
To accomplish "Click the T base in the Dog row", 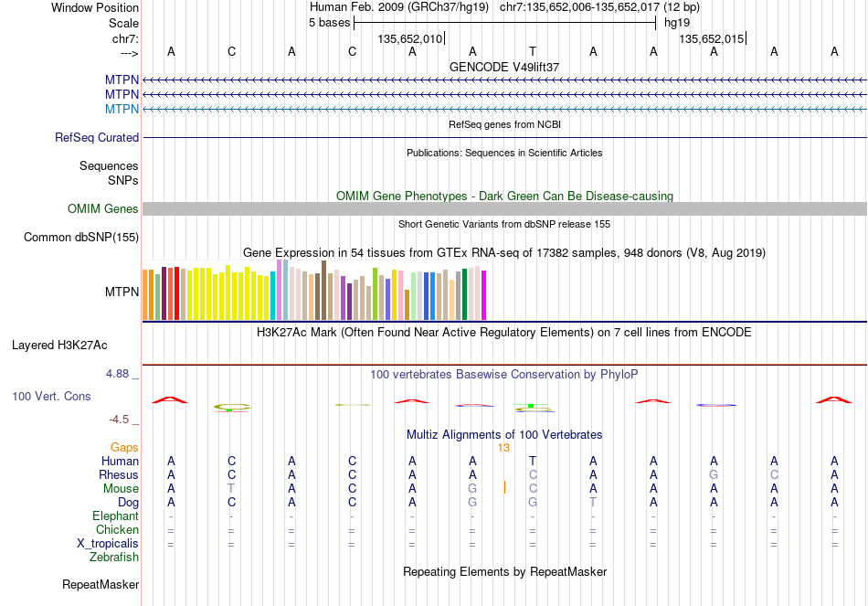I will [593, 503].
